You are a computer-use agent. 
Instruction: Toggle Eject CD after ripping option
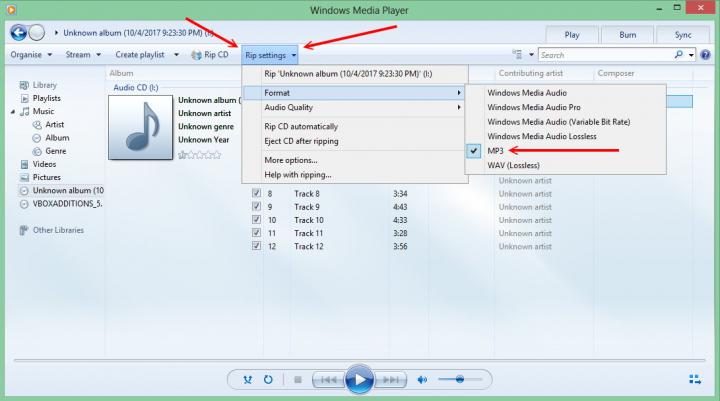355,141
